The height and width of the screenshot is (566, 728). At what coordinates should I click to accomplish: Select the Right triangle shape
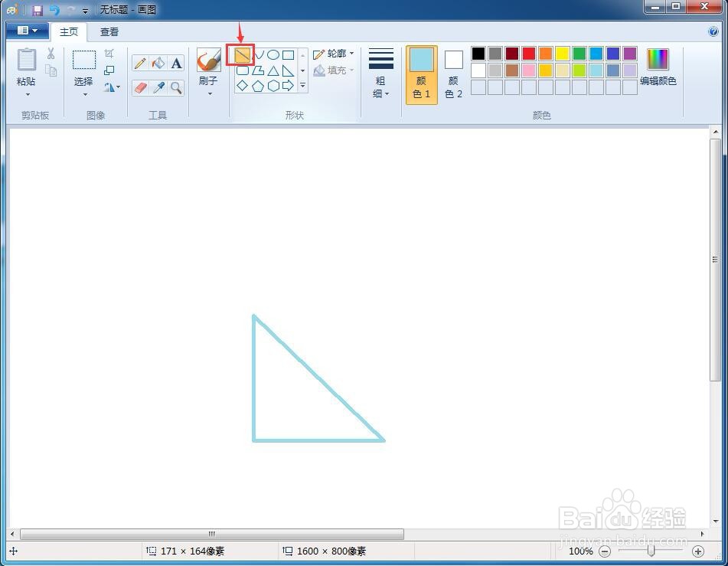[x=289, y=70]
